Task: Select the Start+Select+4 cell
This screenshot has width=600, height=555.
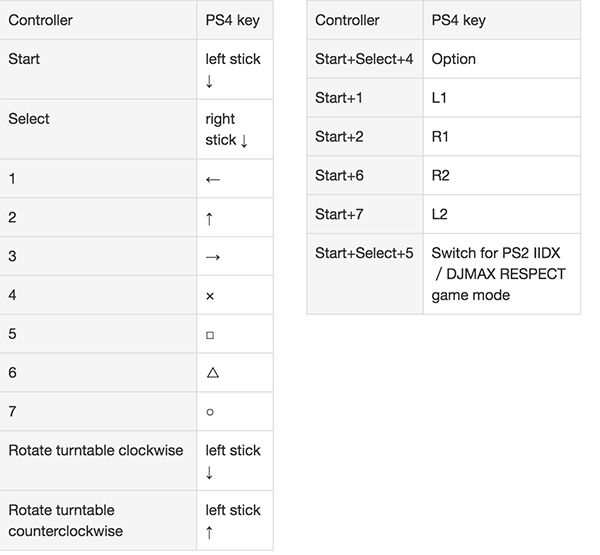Action: coord(365,59)
